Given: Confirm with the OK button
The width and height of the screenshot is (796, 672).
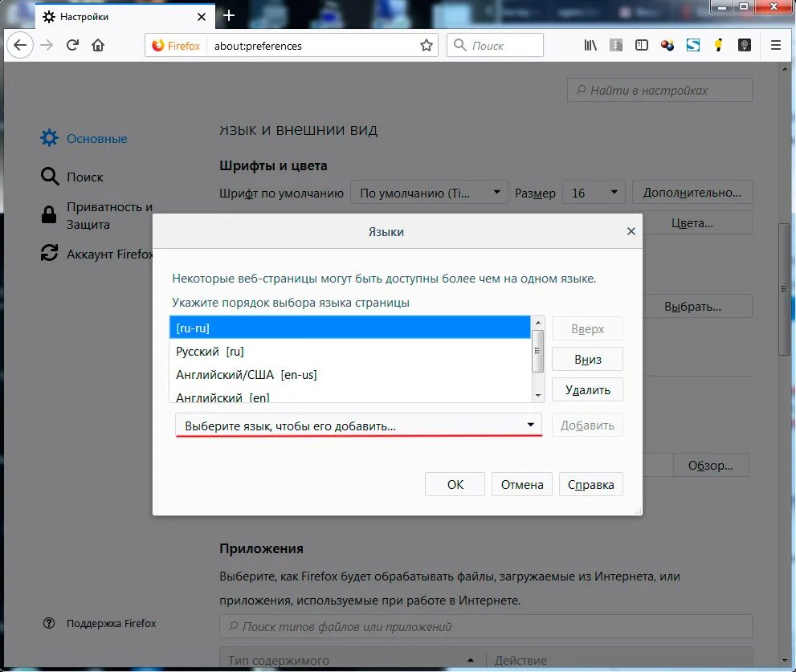Looking at the screenshot, I should tap(455, 485).
